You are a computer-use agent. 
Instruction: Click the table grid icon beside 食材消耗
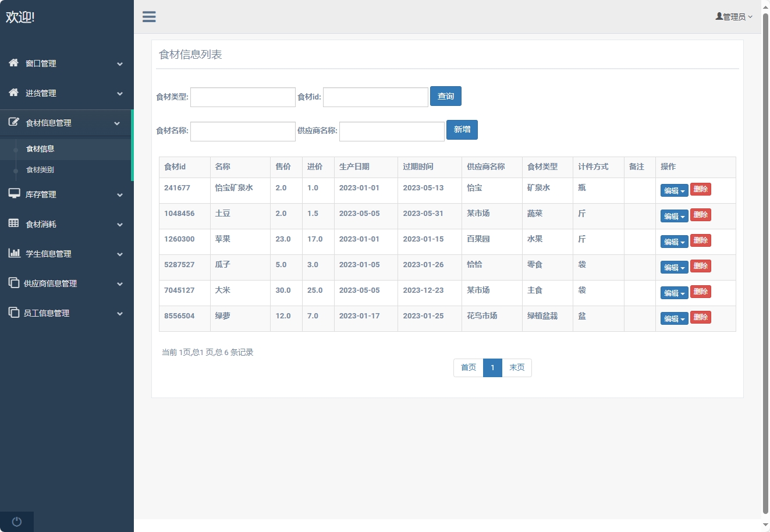tap(13, 224)
